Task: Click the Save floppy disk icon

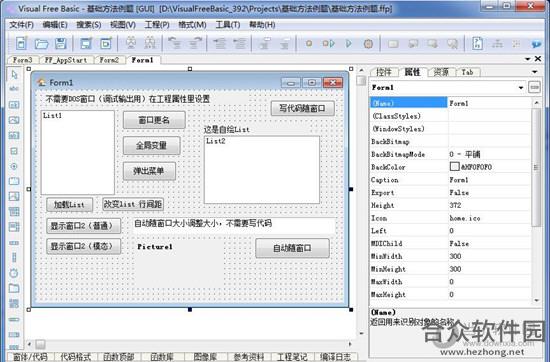Action: tap(61, 43)
